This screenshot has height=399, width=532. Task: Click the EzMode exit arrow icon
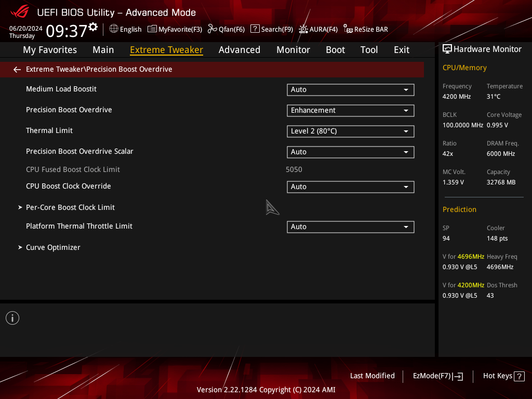pos(458,376)
